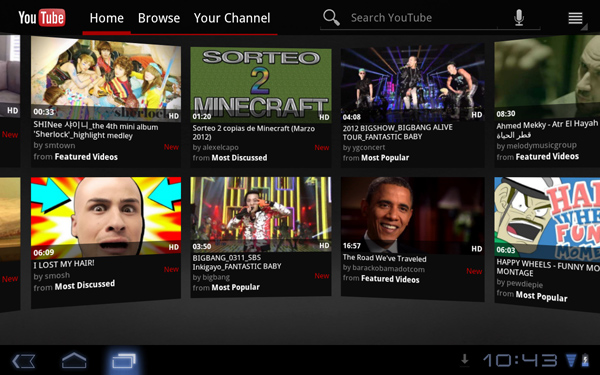
Task: Switch to the Home tab
Action: tap(106, 18)
